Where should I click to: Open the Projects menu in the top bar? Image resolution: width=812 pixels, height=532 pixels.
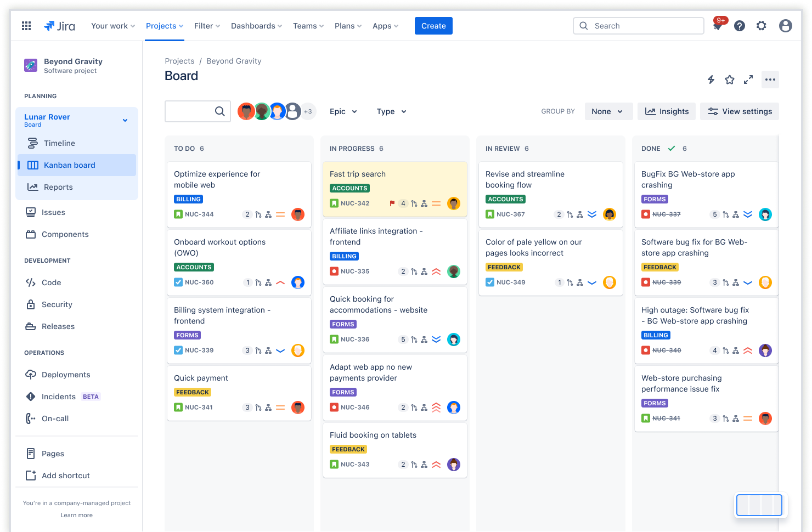164,26
